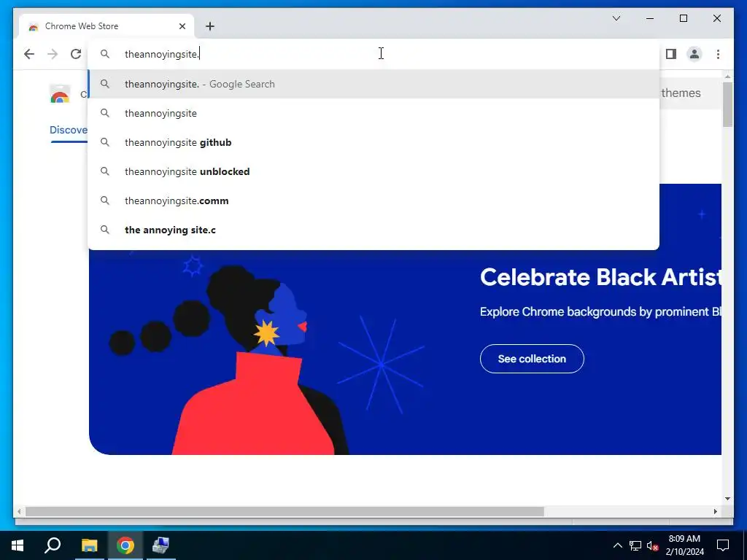Reload the current page
The image size is (747, 560).
pyautogui.click(x=76, y=54)
